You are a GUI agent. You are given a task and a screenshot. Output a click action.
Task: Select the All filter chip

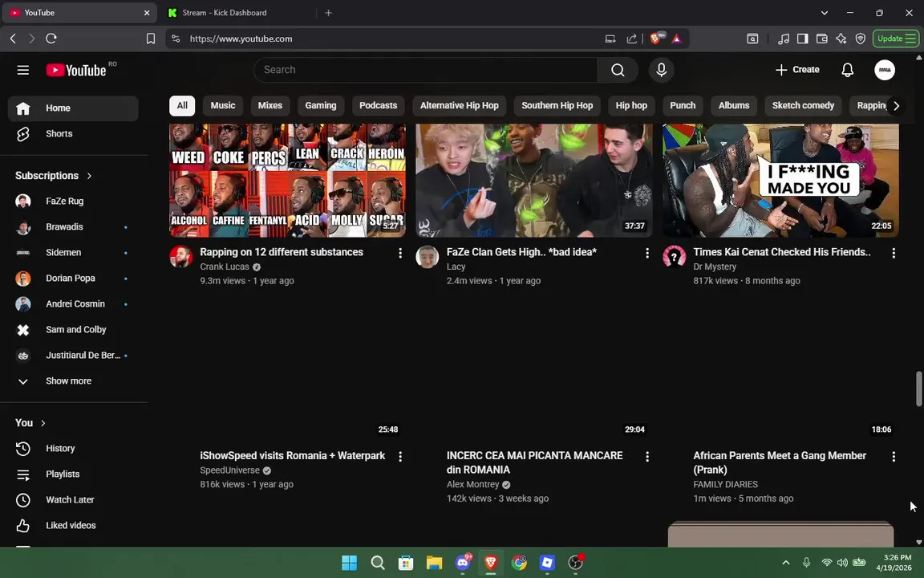(x=182, y=106)
